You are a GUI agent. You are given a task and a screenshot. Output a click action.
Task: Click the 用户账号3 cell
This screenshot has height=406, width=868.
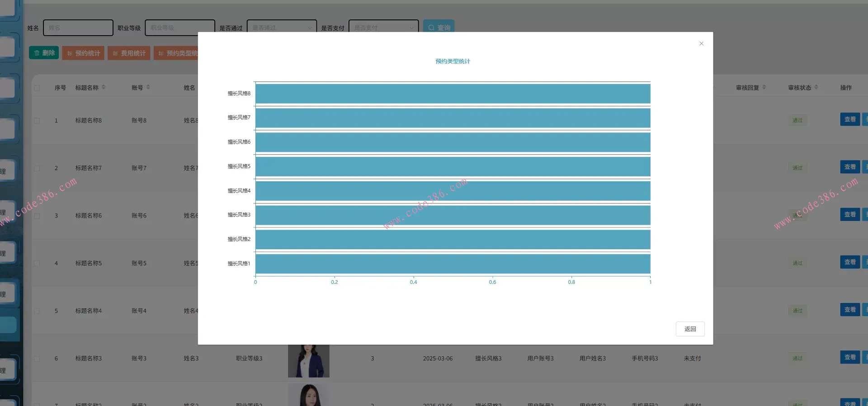(x=540, y=359)
